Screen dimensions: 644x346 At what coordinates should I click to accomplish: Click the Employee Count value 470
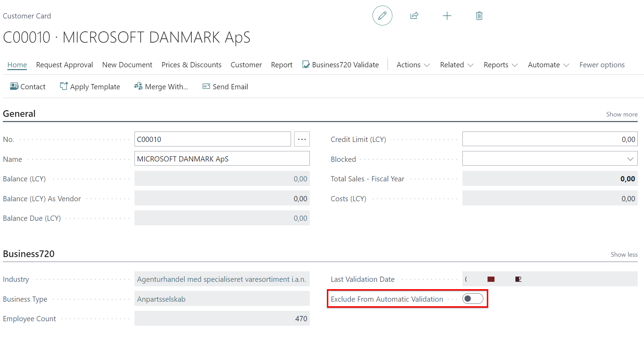222,318
